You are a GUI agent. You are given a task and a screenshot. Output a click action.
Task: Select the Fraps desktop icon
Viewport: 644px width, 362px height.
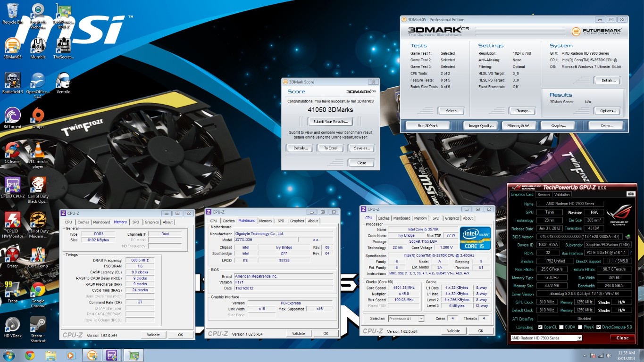point(13,293)
